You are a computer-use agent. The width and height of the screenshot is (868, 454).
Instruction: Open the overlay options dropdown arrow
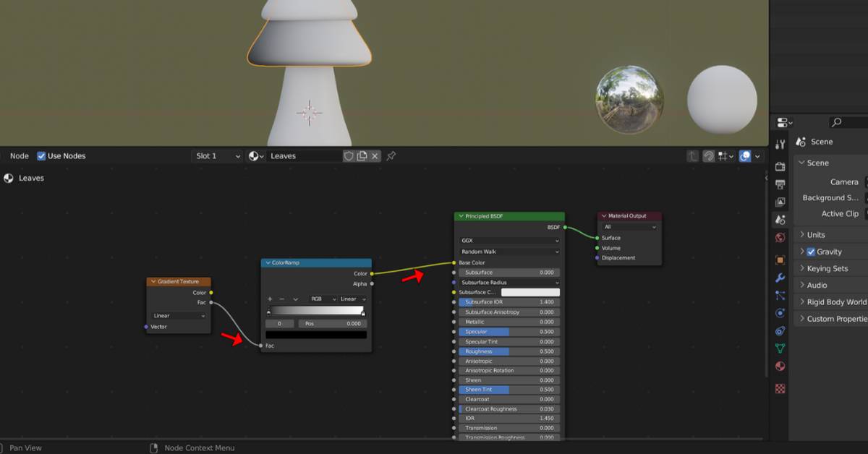click(757, 155)
